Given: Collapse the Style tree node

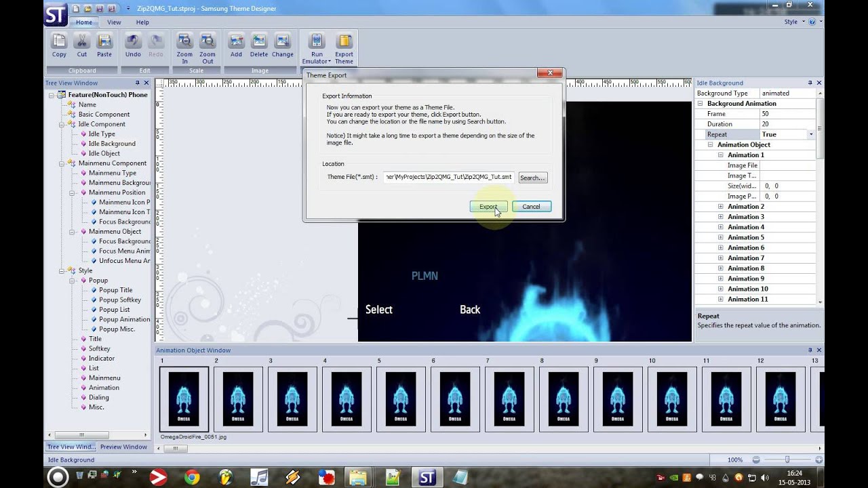Looking at the screenshot, I should point(61,270).
